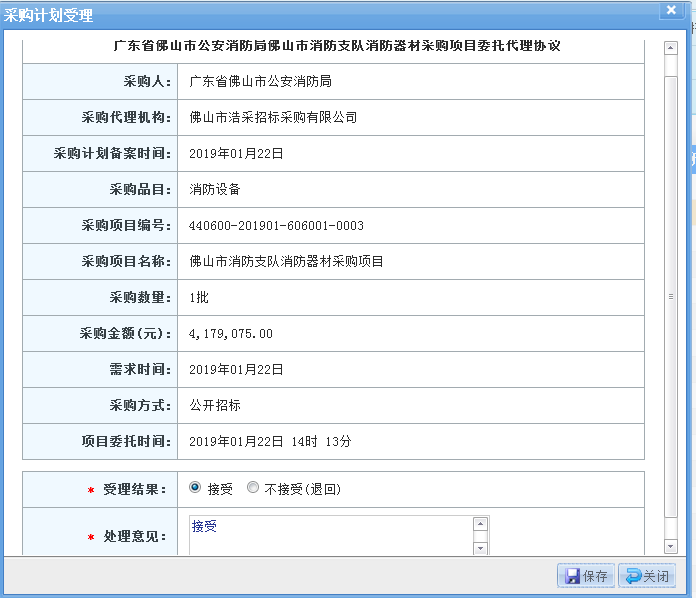The width and height of the screenshot is (696, 598).
Task: Click the purchase method 公开招标
Action: click(215, 405)
